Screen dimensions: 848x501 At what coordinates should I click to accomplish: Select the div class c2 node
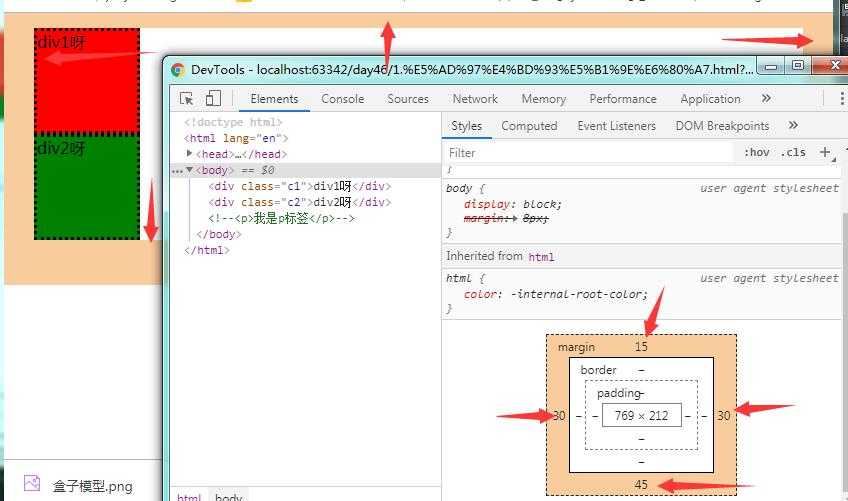[300, 202]
